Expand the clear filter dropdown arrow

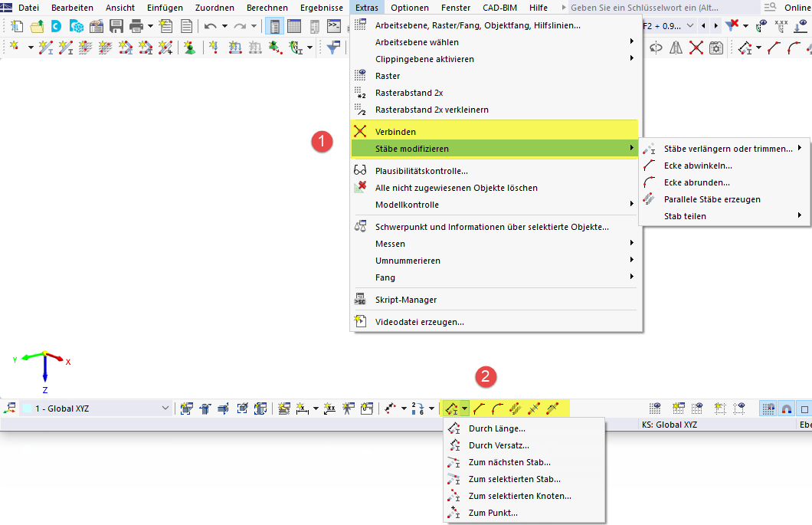(x=745, y=26)
